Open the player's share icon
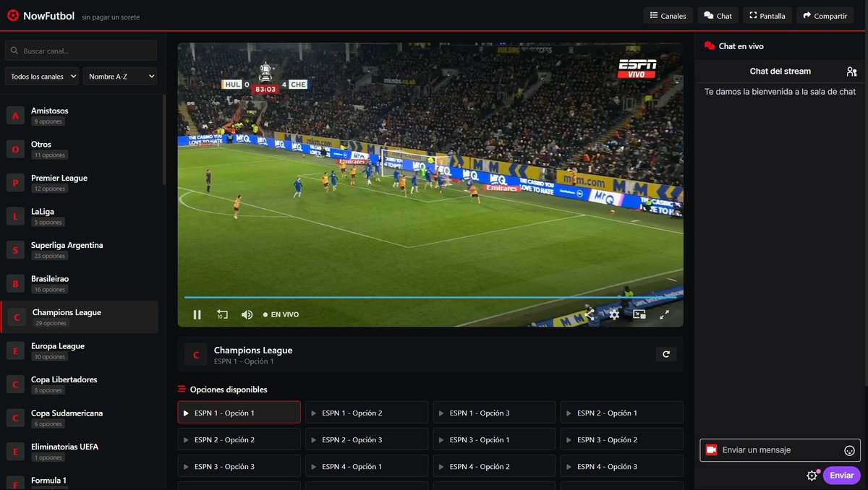 click(x=590, y=314)
